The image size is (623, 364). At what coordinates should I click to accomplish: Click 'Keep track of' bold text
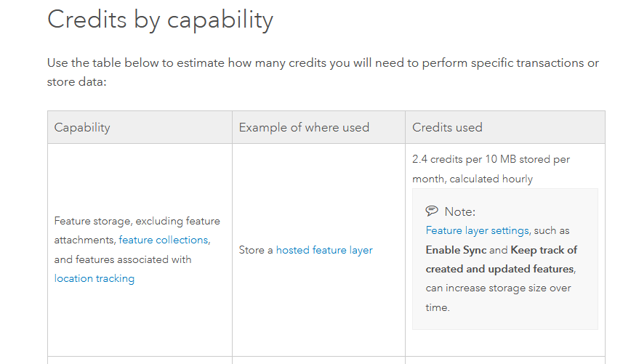click(544, 250)
